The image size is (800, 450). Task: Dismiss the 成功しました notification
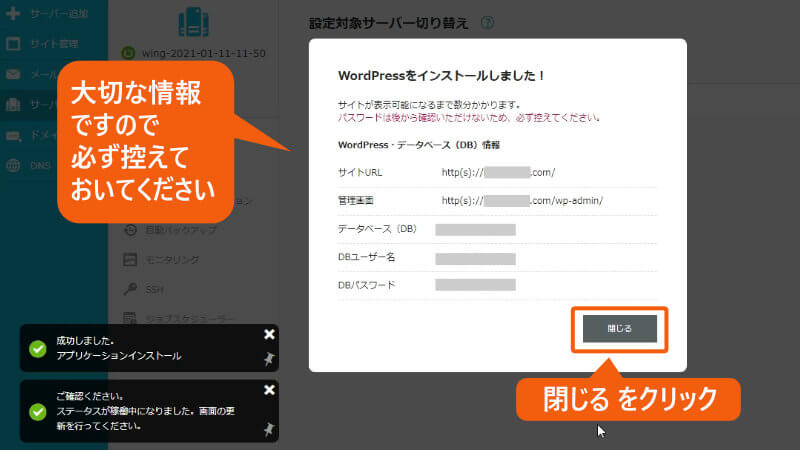269,334
